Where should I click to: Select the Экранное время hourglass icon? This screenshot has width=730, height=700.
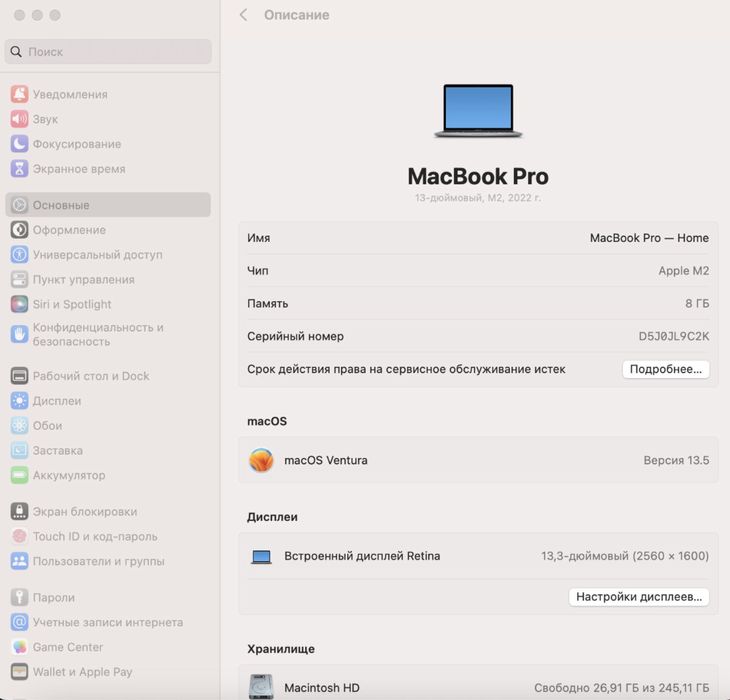point(19,168)
